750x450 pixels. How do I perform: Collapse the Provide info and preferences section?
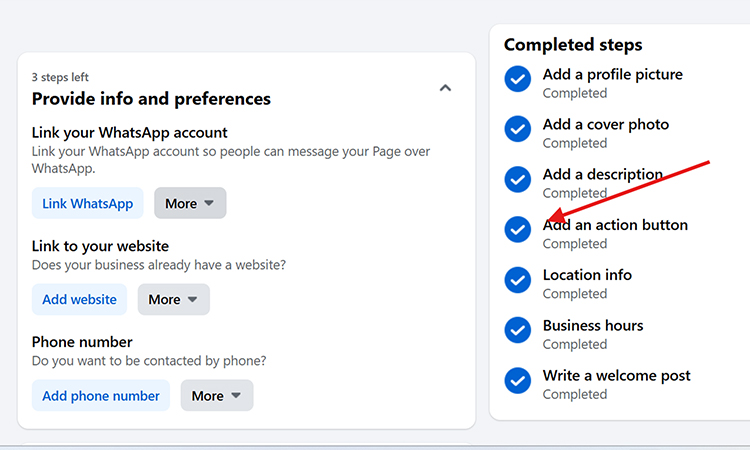(x=445, y=88)
